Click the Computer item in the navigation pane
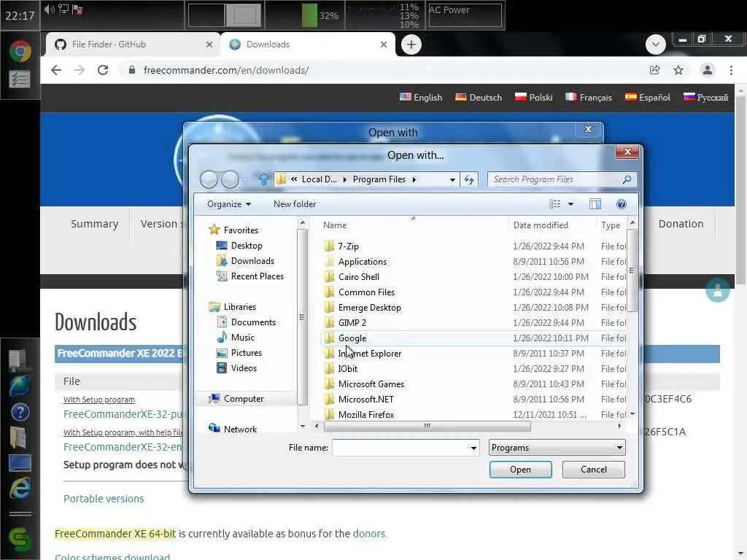 [244, 399]
